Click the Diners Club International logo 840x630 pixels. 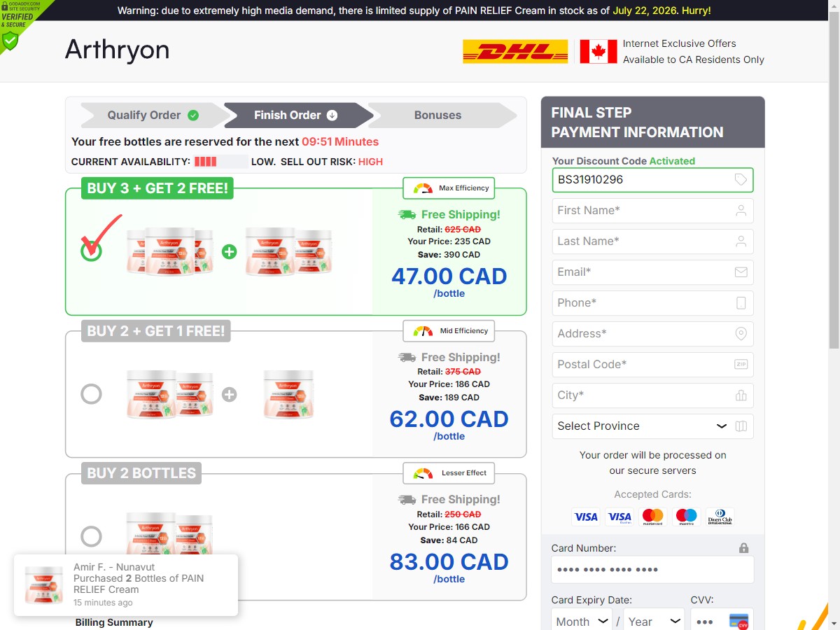(x=720, y=517)
